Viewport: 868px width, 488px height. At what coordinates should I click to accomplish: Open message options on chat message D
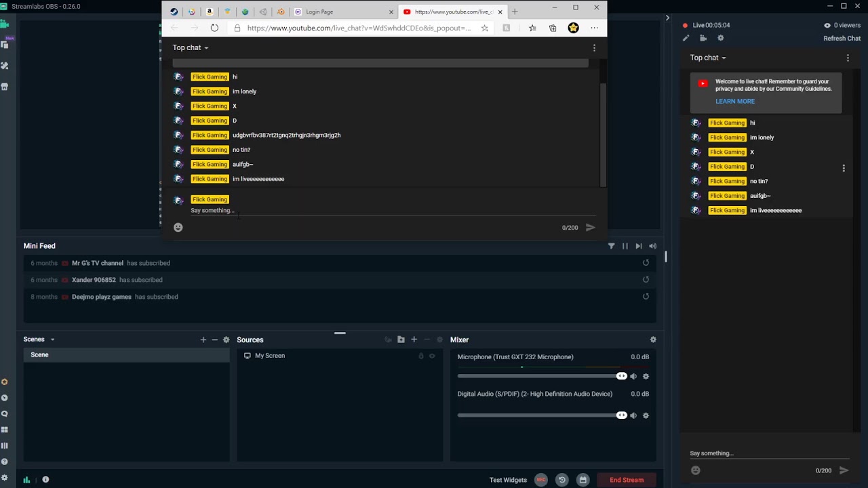coord(844,168)
